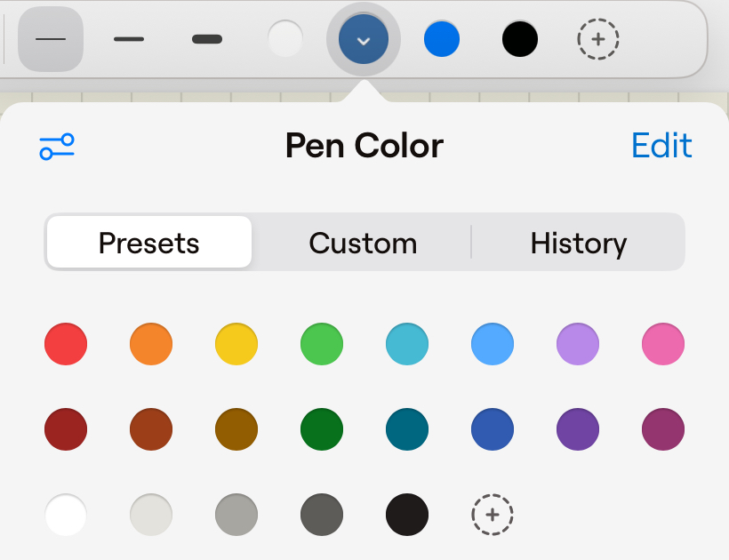
Task: Switch to the Custom tab
Action: pyautogui.click(x=363, y=242)
